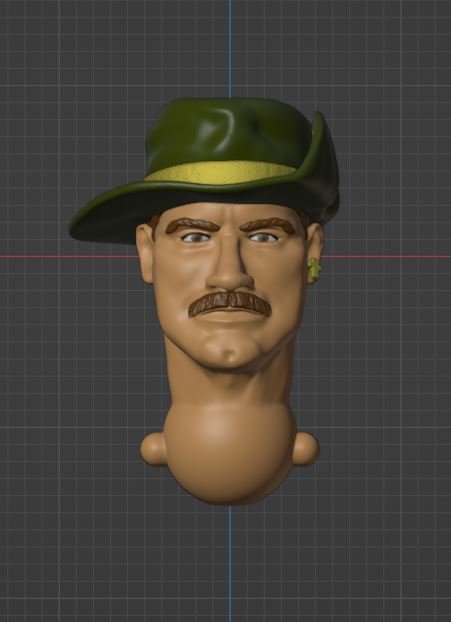Click the eyebrow under the hat's low brim
Viewport: 451px width, 622px height.
[192, 225]
